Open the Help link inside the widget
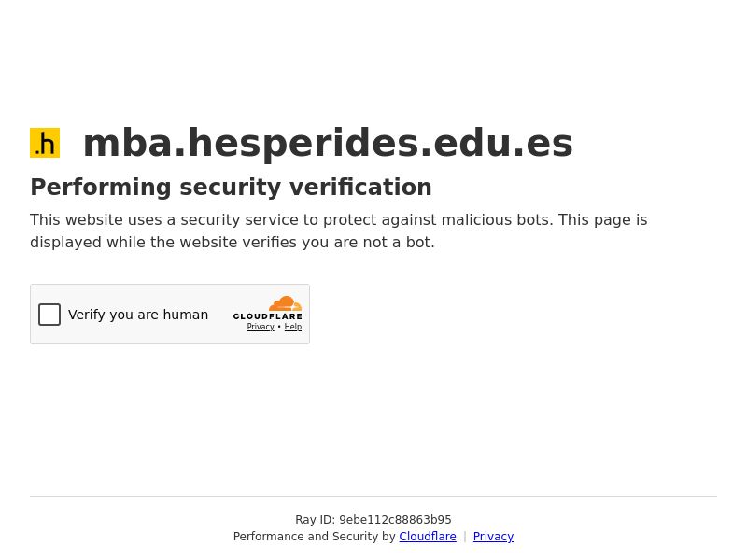The image size is (747, 560). (x=292, y=327)
